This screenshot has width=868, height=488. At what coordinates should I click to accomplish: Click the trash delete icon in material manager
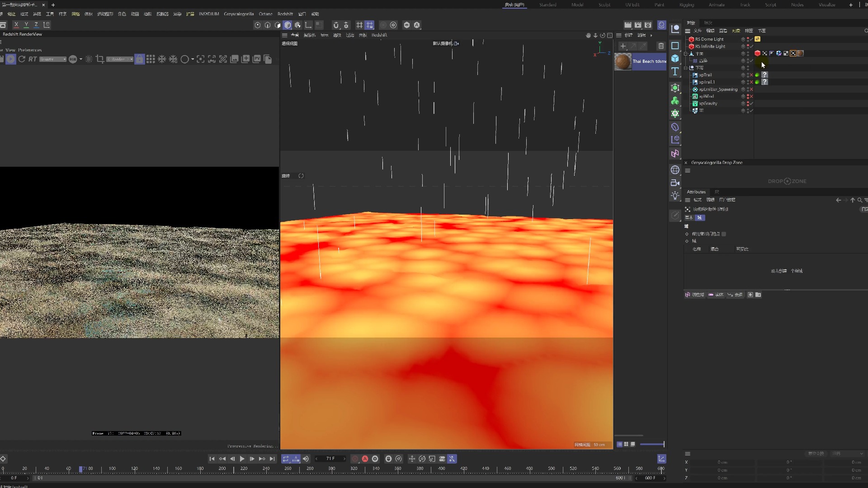pos(661,46)
